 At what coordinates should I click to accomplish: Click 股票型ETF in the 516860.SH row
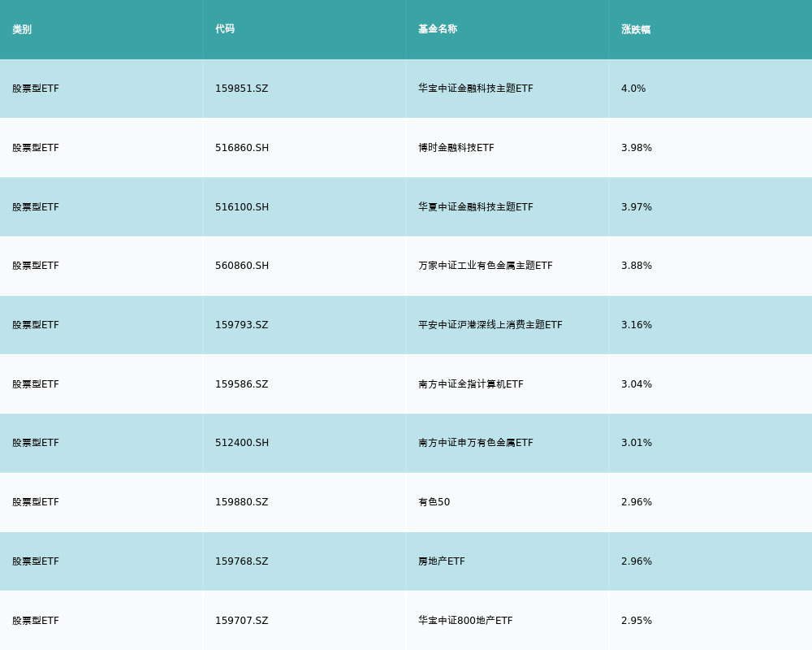[x=36, y=148]
